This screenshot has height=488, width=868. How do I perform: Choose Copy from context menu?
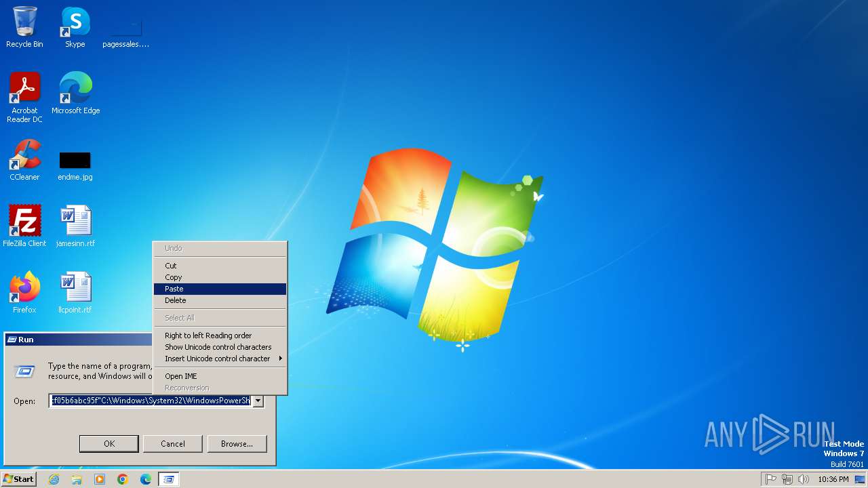[220, 277]
